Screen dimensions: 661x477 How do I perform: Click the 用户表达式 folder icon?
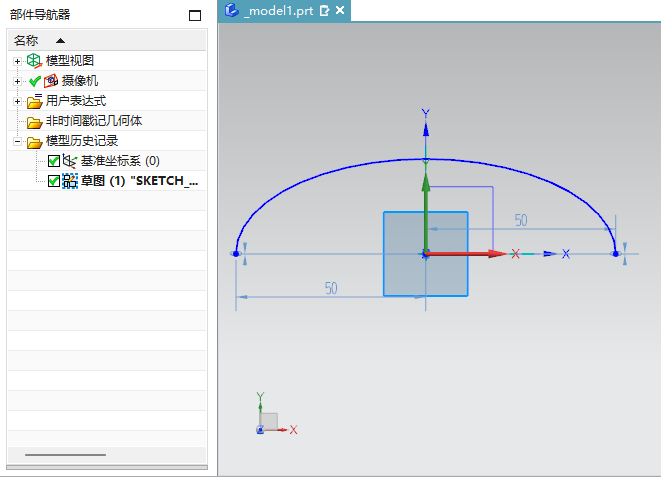click(x=35, y=101)
